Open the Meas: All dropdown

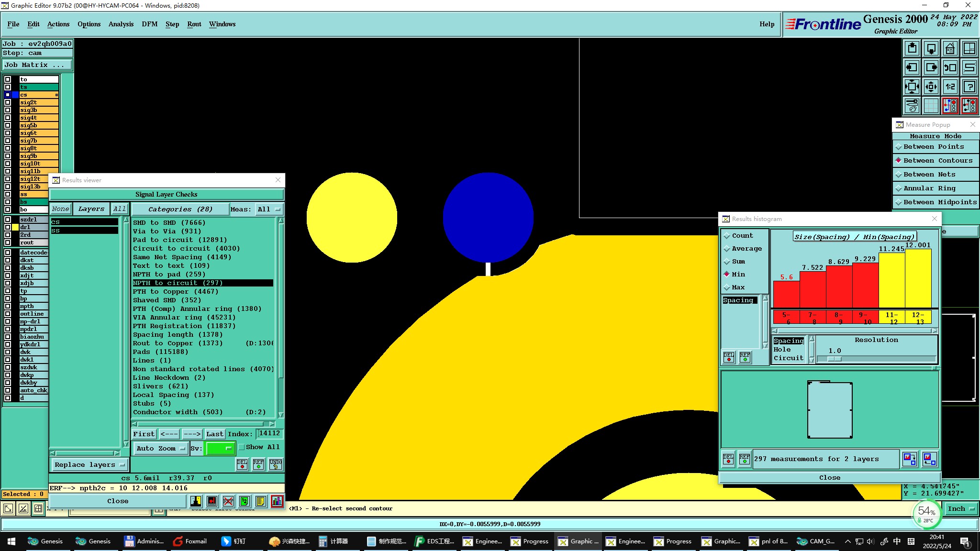269,209
